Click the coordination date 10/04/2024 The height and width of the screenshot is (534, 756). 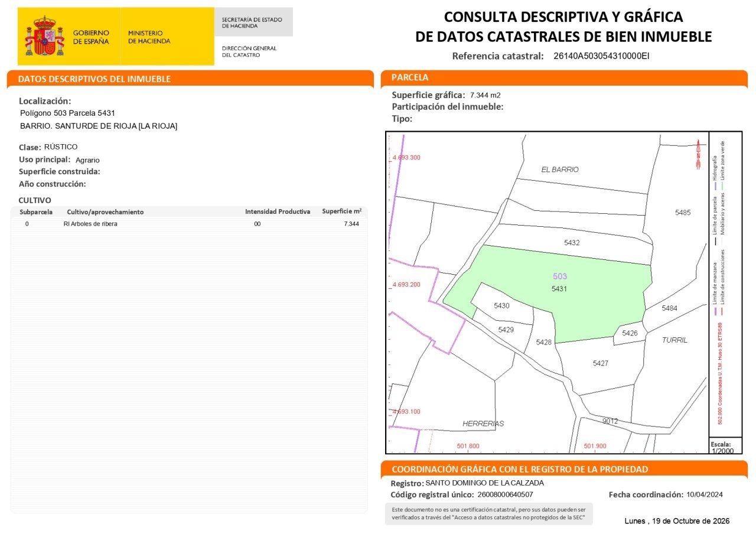coord(704,495)
